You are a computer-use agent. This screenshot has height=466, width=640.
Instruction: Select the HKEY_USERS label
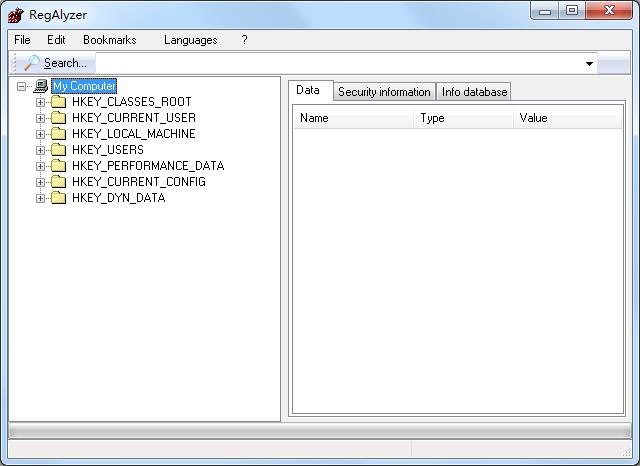(x=108, y=150)
